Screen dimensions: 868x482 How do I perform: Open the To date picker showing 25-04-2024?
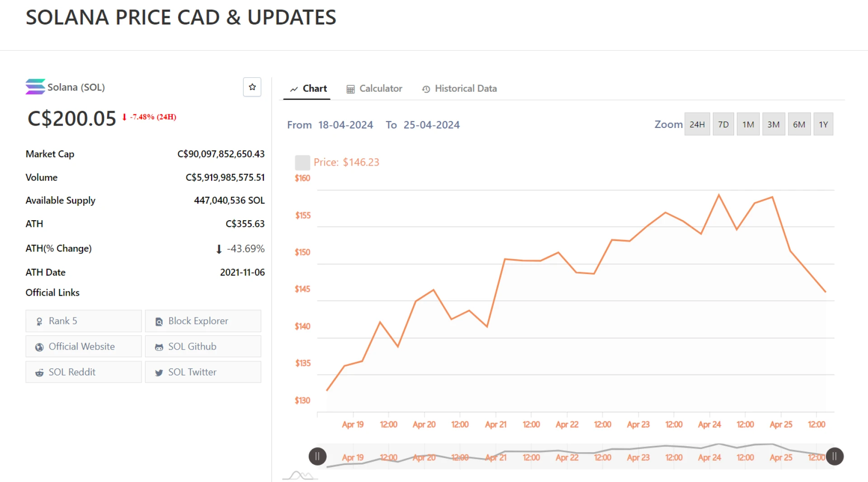[431, 125]
